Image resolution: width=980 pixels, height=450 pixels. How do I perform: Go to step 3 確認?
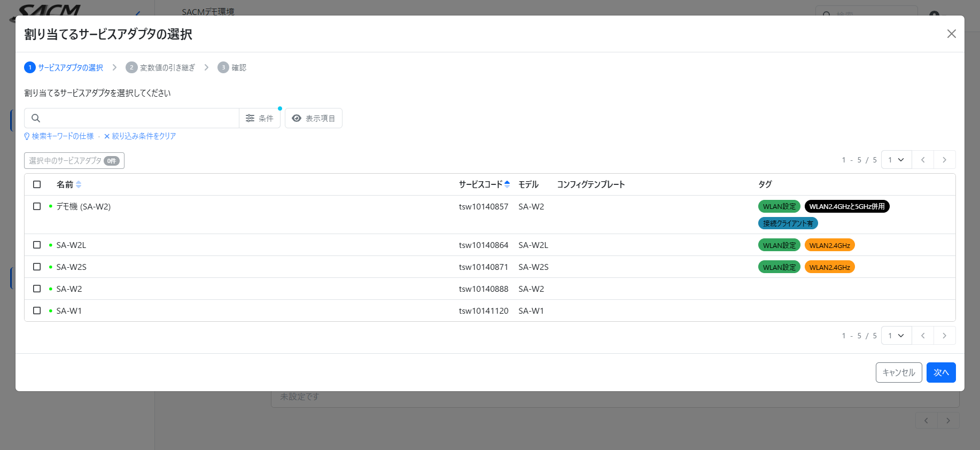232,67
